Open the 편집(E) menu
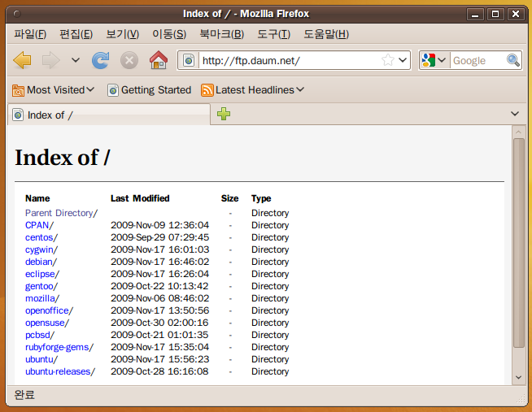 pos(76,34)
